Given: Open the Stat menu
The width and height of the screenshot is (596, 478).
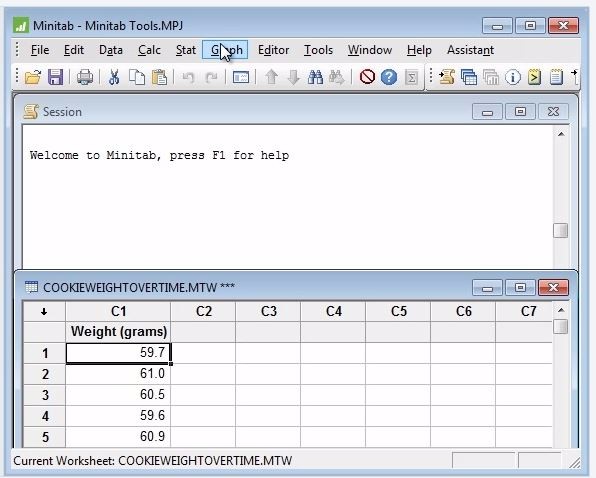Looking at the screenshot, I should point(185,50).
